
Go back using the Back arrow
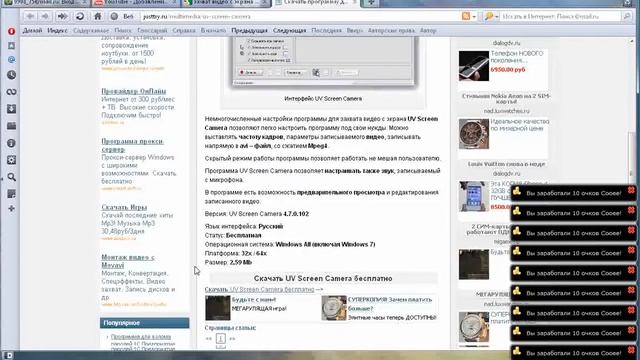tap(30, 16)
